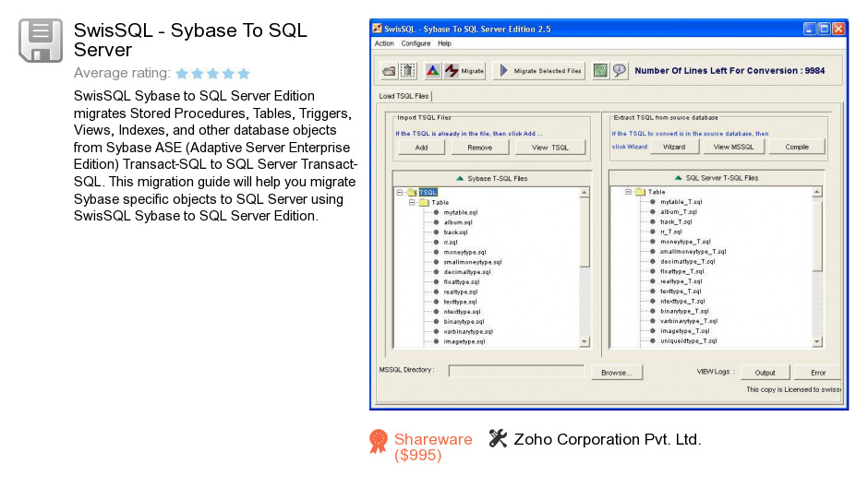The image size is (868, 488).
Task: Click the Sybase T-SQL Files panel header
Action: click(491, 179)
